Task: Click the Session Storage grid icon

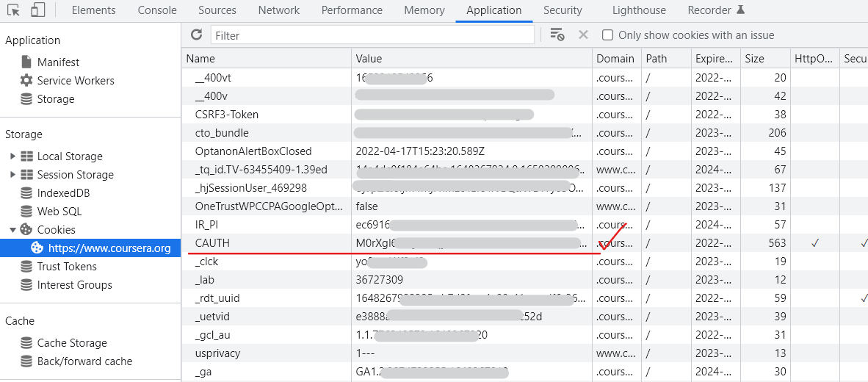Action: pos(26,174)
